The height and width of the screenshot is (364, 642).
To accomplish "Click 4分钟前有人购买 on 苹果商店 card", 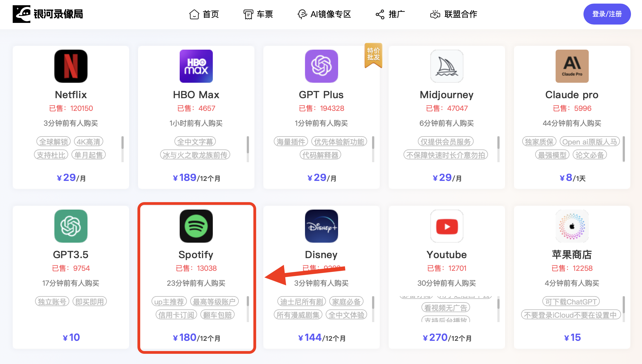I will pyautogui.click(x=572, y=283).
